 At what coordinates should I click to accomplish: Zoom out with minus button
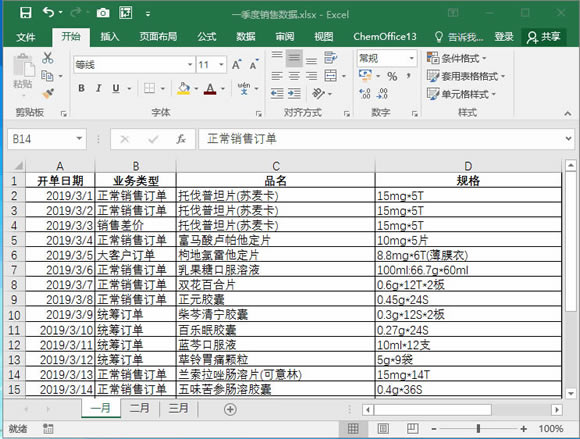434,429
